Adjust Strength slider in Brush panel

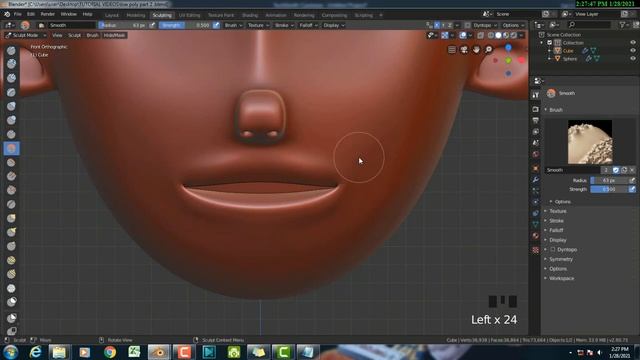point(609,189)
